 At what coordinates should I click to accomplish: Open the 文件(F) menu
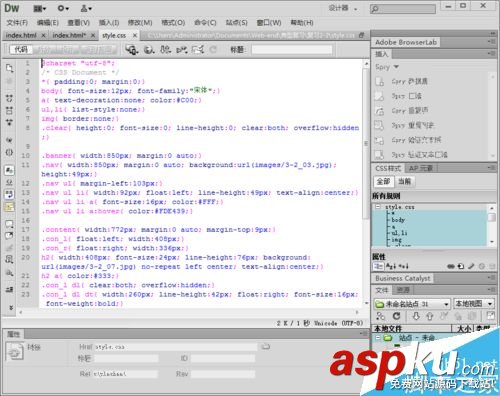tap(17, 23)
